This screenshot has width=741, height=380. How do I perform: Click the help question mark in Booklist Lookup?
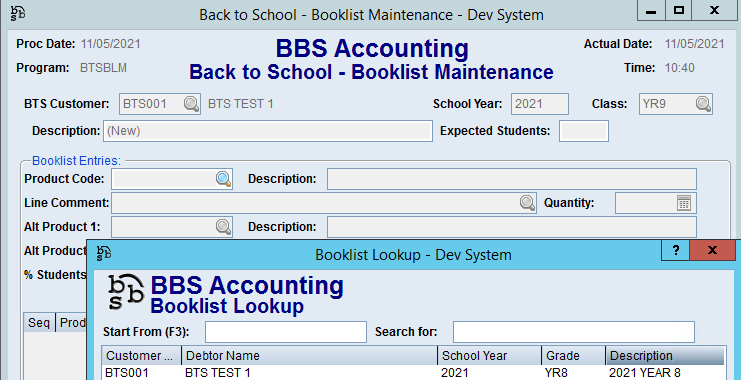[x=676, y=250]
